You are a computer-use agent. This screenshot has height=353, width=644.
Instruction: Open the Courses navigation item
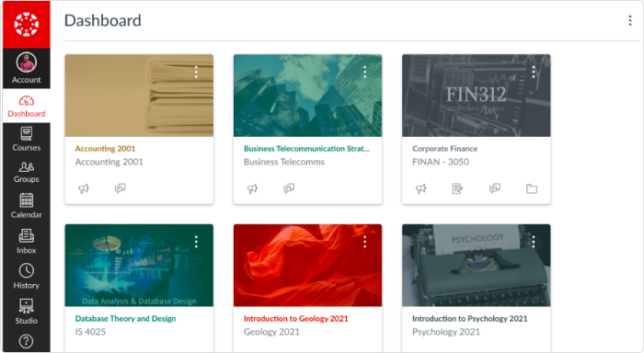pyautogui.click(x=27, y=140)
